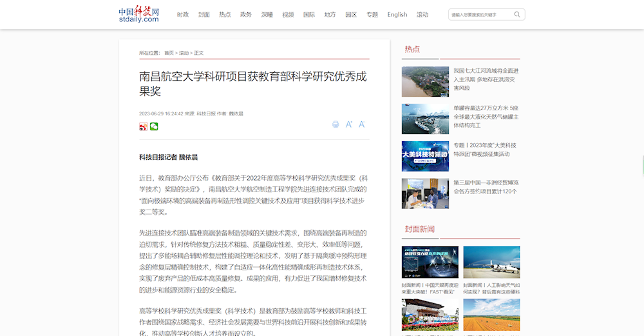
Task: Open the 热点 navigation item
Action: point(225,14)
